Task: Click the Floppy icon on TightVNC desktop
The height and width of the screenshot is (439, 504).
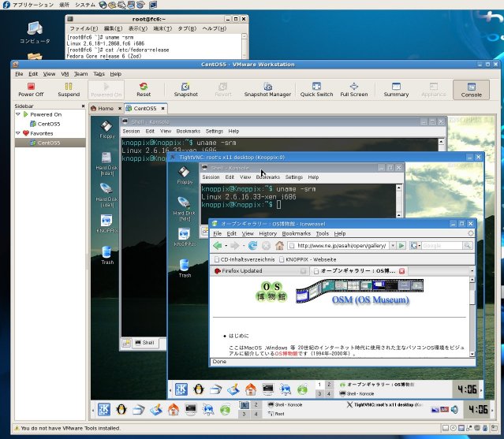Action: (x=185, y=175)
